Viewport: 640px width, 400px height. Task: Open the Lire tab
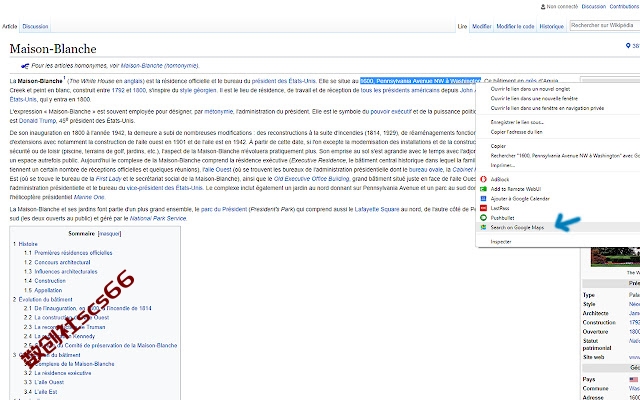click(462, 27)
